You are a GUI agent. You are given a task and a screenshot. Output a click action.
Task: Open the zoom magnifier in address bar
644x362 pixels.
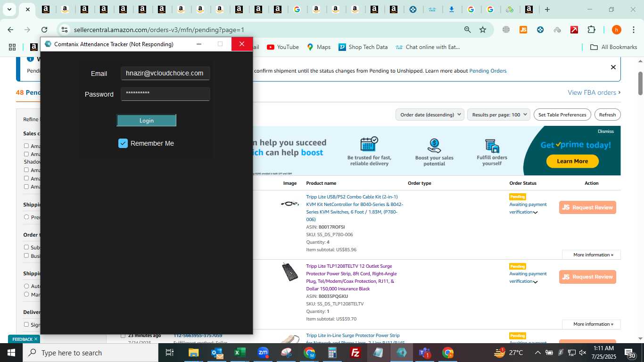click(467, 30)
